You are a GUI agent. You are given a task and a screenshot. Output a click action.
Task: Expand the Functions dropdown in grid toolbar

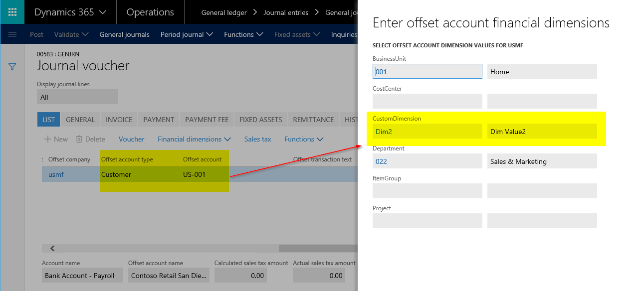pos(304,139)
